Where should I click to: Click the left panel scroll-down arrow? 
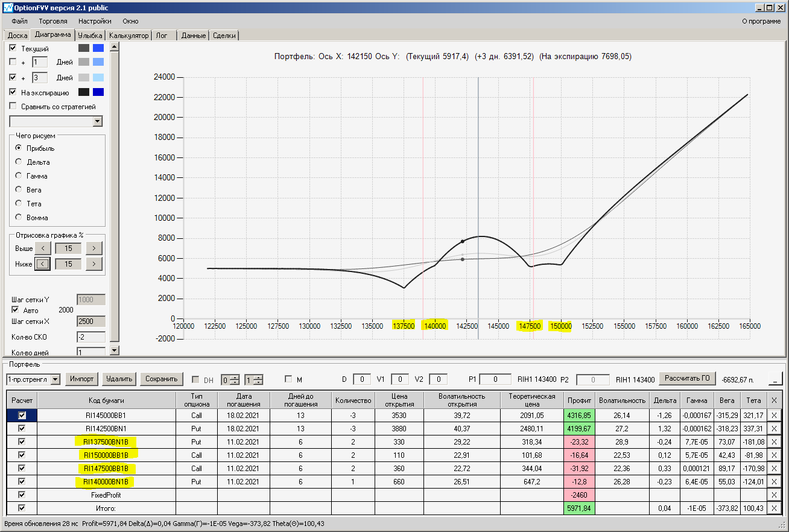point(115,350)
